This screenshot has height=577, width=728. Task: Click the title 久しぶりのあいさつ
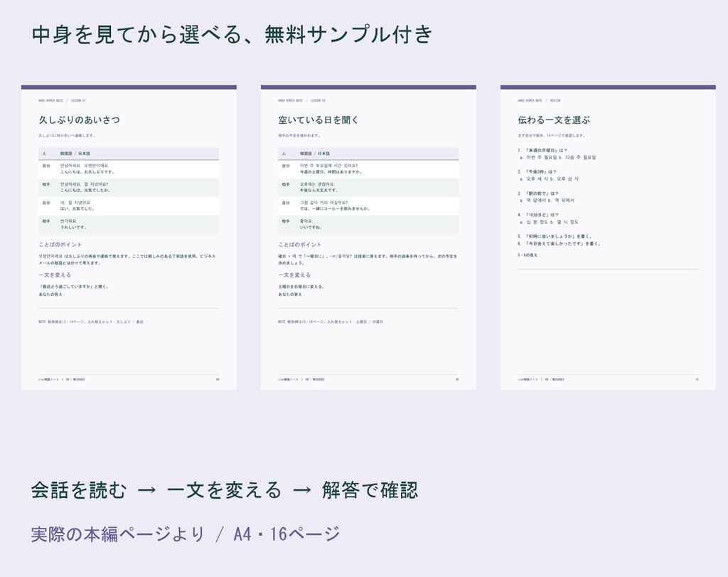pyautogui.click(x=80, y=120)
